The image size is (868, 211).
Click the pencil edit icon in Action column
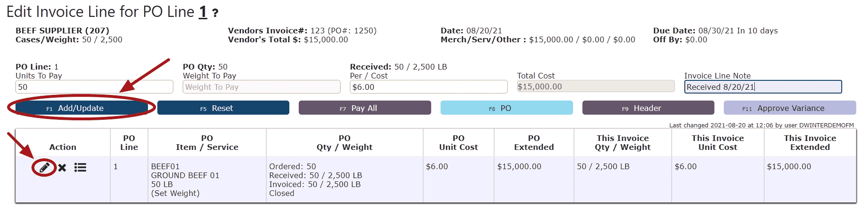coord(45,168)
